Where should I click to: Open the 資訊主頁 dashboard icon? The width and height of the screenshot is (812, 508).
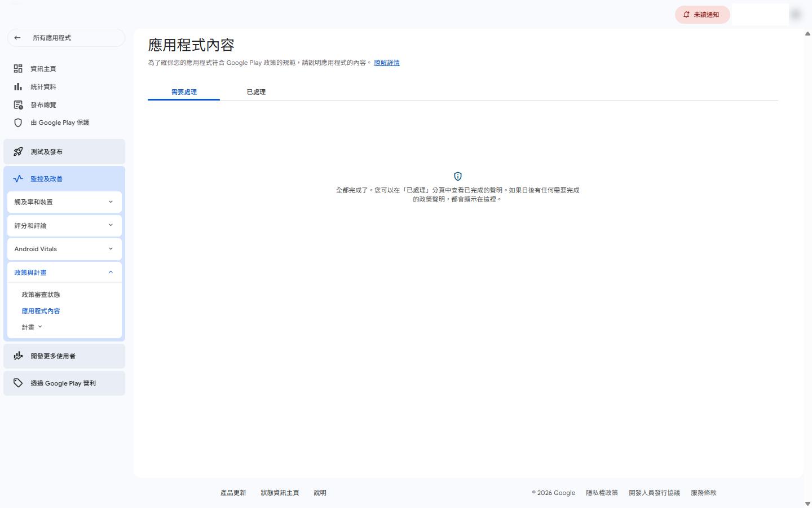18,68
